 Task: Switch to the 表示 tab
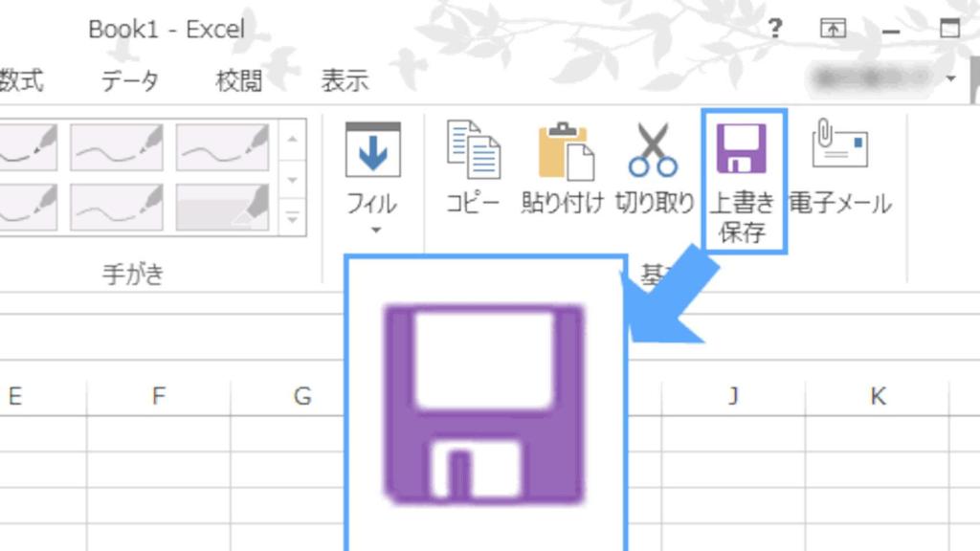tap(345, 80)
